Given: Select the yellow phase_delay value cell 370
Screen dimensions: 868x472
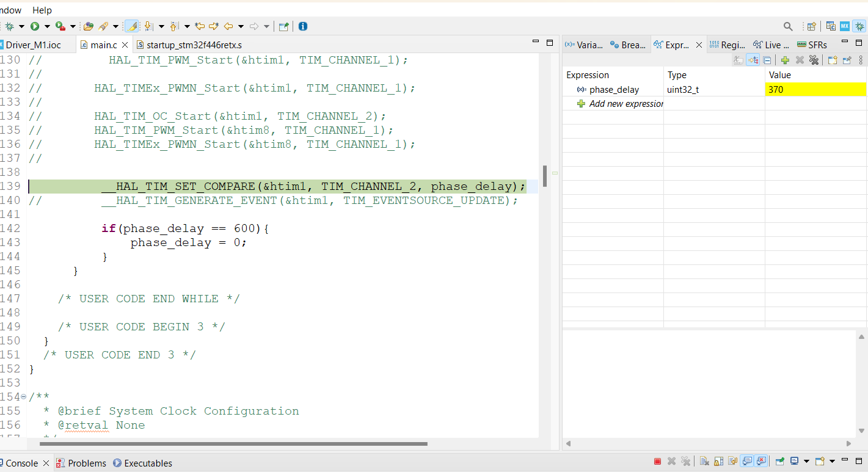Looking at the screenshot, I should click(x=815, y=90).
